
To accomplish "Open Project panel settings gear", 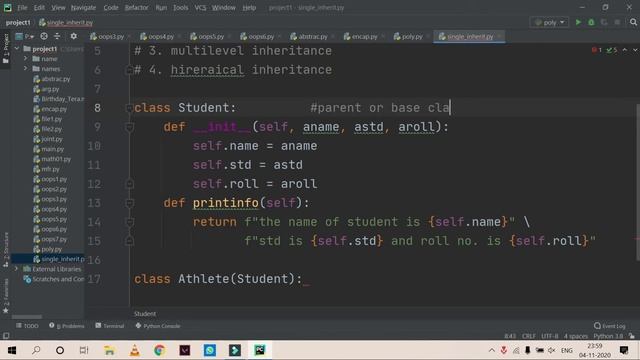I will pyautogui.click(x=73, y=36).
